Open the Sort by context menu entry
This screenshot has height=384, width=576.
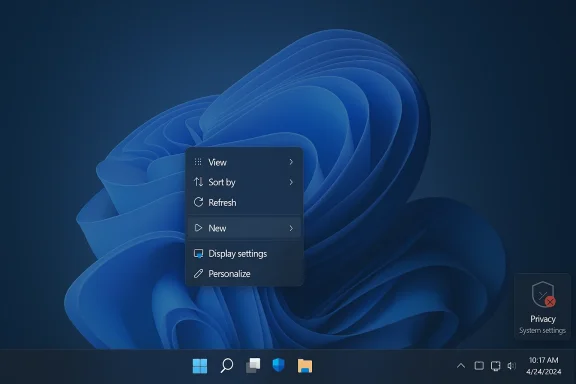coord(244,182)
